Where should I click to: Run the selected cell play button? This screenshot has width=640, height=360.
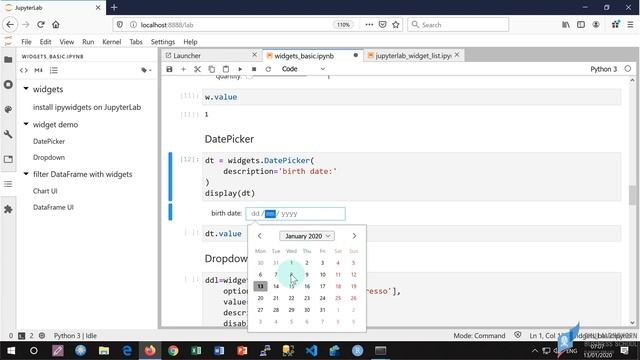click(240, 69)
